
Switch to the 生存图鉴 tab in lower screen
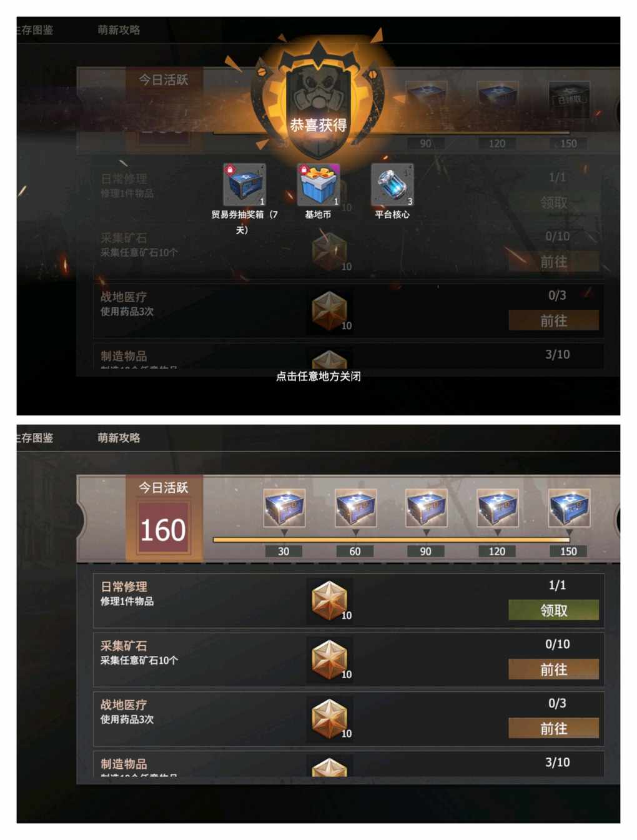(x=35, y=438)
